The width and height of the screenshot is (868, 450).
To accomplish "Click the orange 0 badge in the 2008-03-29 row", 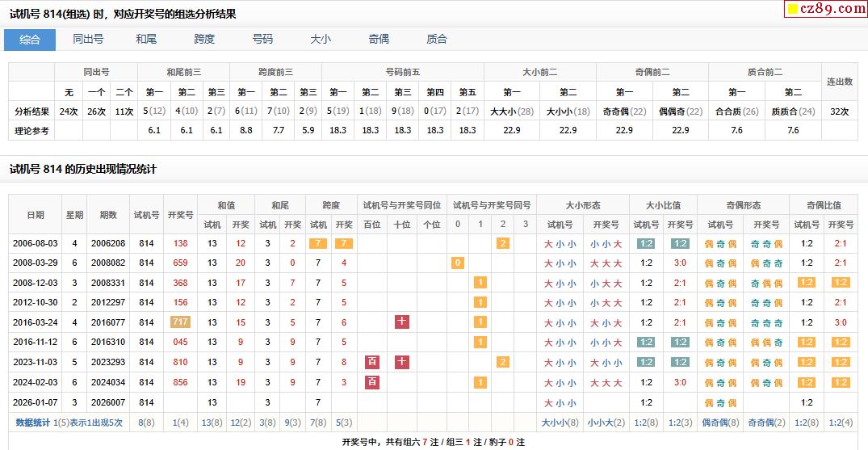I will [x=458, y=263].
